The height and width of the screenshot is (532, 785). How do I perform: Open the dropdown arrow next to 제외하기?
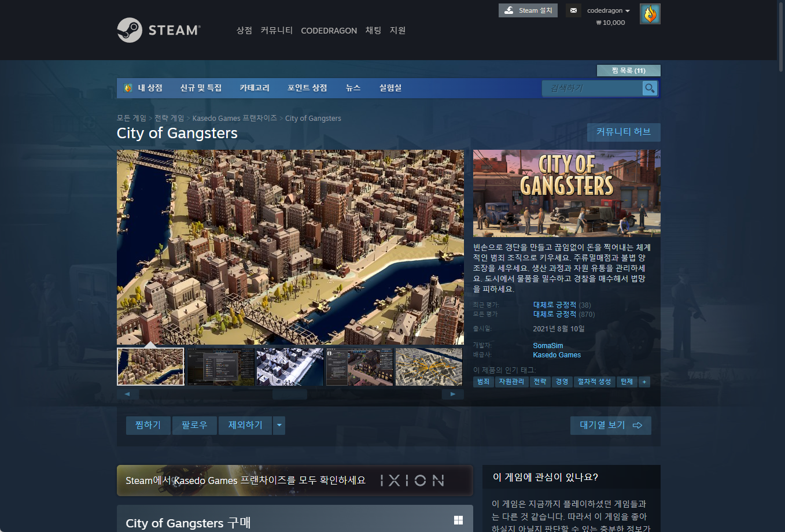pos(279,426)
